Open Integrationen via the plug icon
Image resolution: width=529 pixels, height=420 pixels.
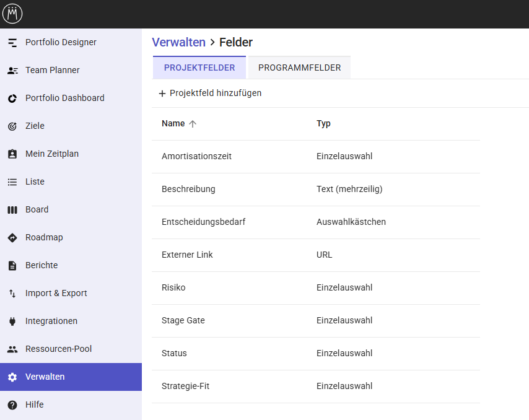pyautogui.click(x=12, y=322)
